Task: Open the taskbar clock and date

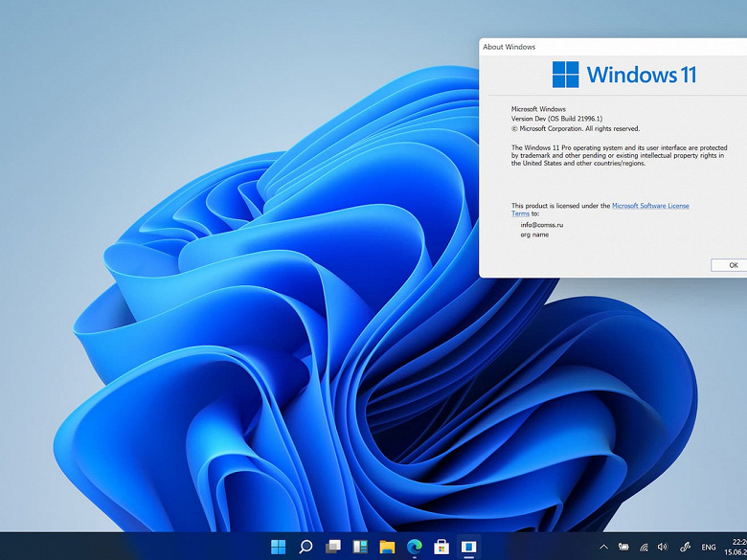Action: coord(737,547)
